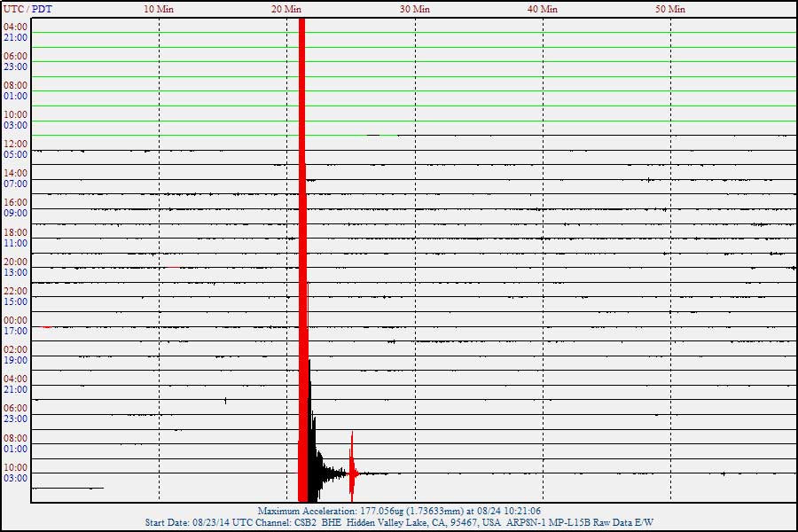This screenshot has height=532, width=798.
Task: Select the 18:00 UTC time label
Action: [x=15, y=232]
